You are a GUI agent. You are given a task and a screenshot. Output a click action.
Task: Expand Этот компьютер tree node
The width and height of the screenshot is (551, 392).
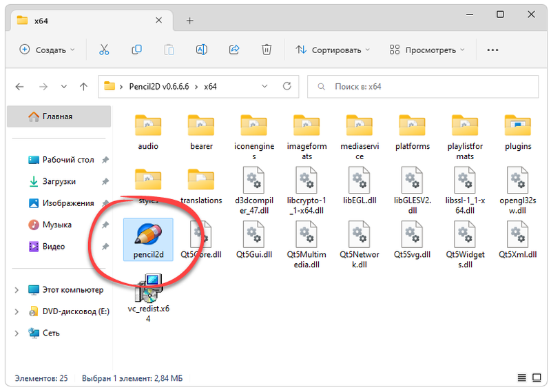pos(17,290)
